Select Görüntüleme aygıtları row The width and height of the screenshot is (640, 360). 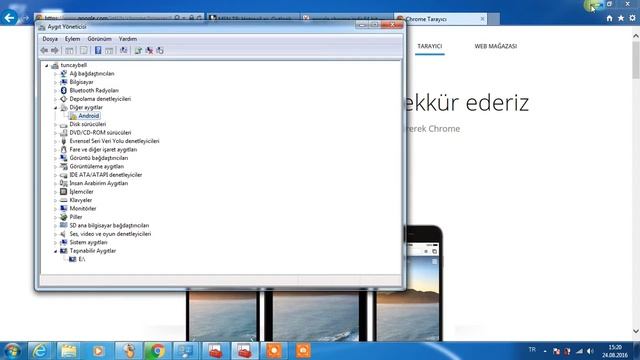[x=97, y=167]
